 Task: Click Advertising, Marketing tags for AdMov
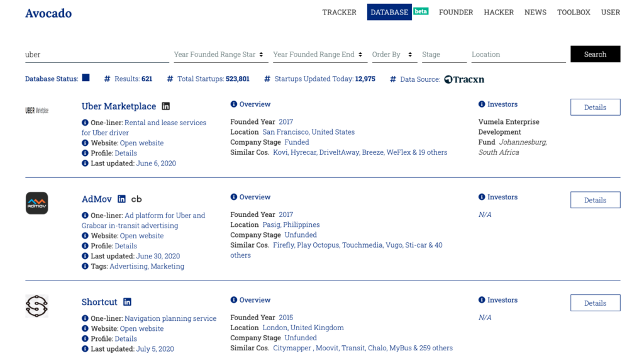tap(147, 266)
